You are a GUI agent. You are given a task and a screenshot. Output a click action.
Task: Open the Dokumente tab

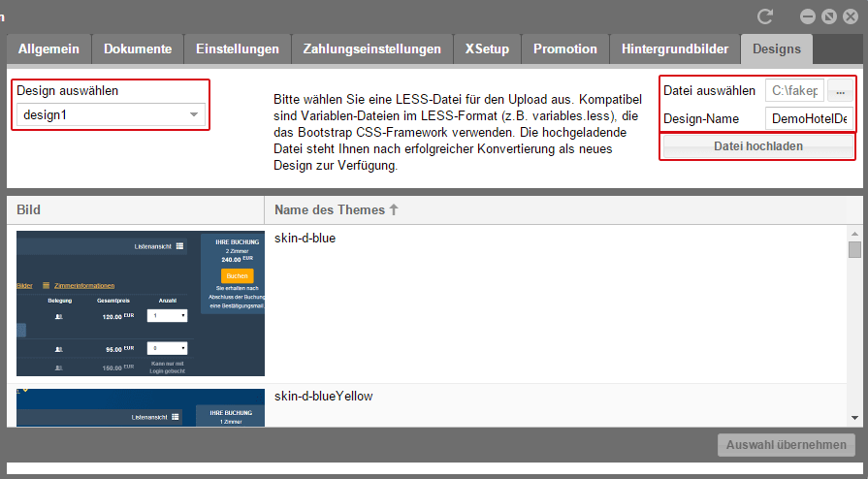tap(138, 49)
